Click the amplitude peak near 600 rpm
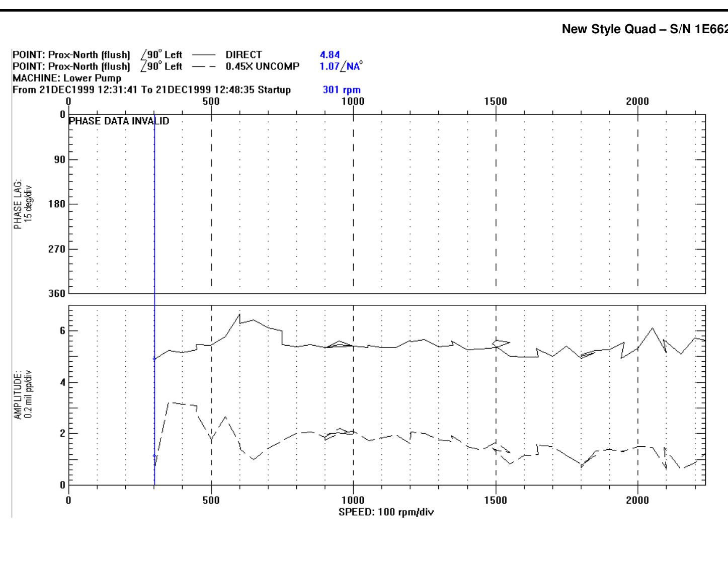This screenshot has height=568, width=728. click(240, 314)
